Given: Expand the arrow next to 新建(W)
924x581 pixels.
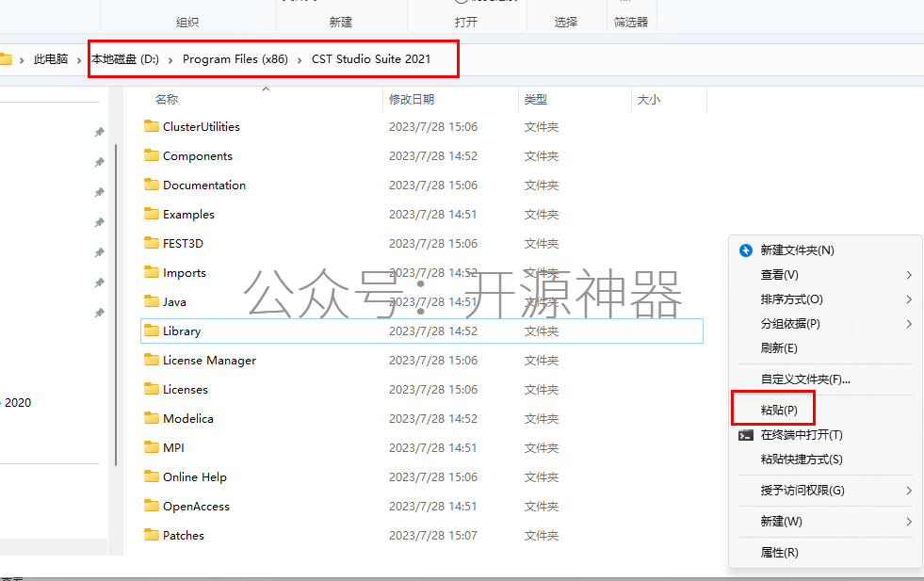Looking at the screenshot, I should pos(909,522).
